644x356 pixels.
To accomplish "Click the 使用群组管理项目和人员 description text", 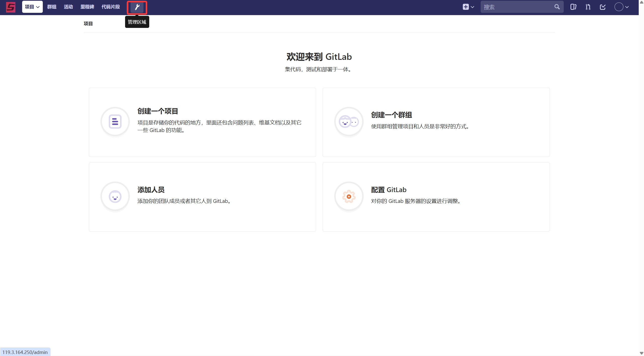I will click(x=420, y=126).
